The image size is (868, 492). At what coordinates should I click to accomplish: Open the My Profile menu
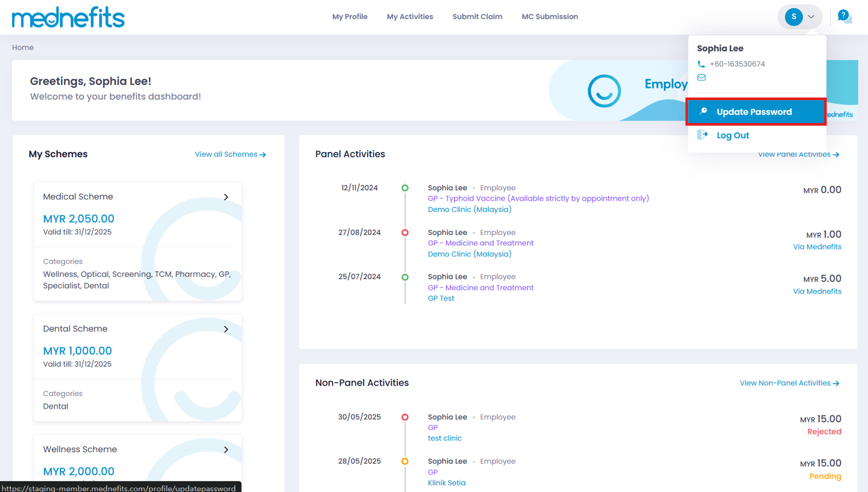350,17
